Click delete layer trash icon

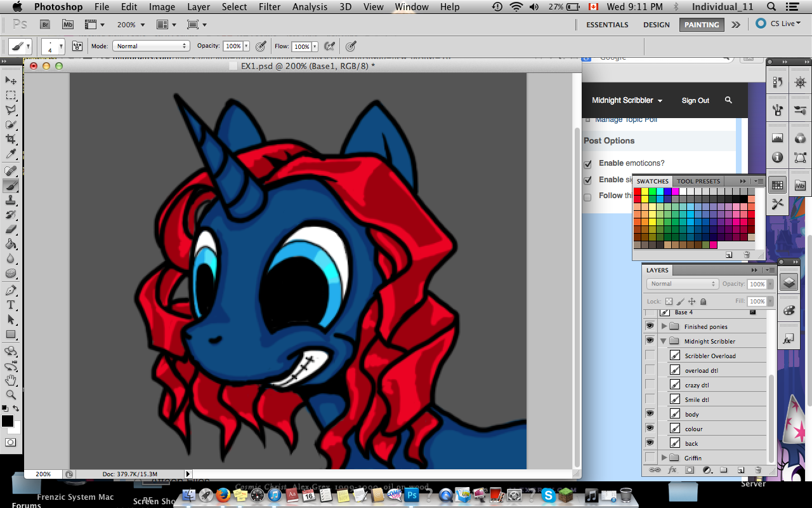757,471
